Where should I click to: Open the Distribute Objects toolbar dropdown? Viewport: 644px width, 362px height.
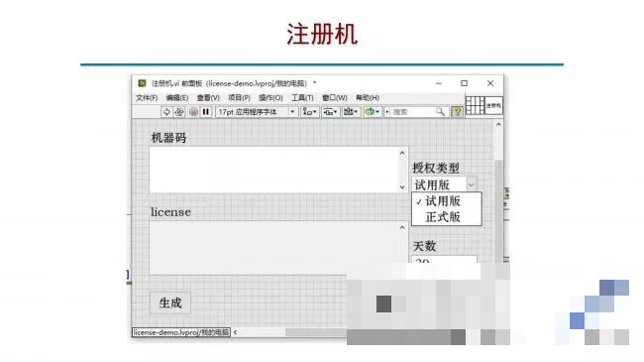tap(330, 112)
